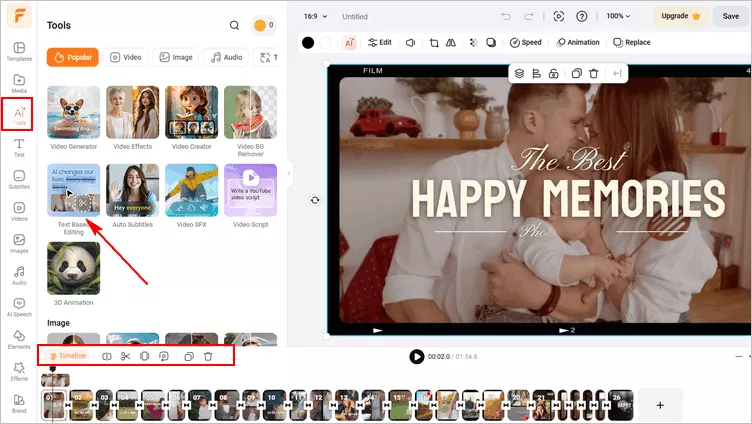752x424 pixels.
Task: Toggle the Timeline button
Action: pyautogui.click(x=68, y=356)
